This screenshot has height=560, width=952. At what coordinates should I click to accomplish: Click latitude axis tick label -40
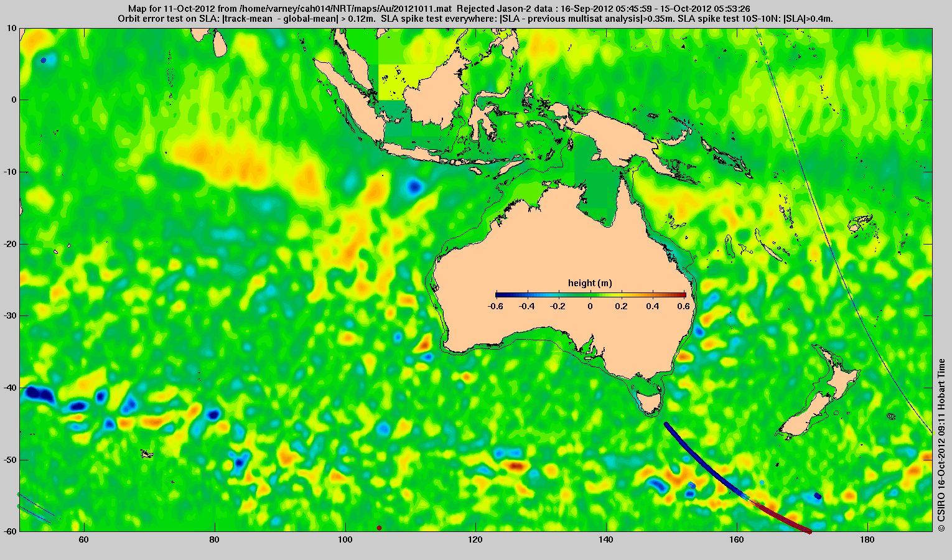9,388
